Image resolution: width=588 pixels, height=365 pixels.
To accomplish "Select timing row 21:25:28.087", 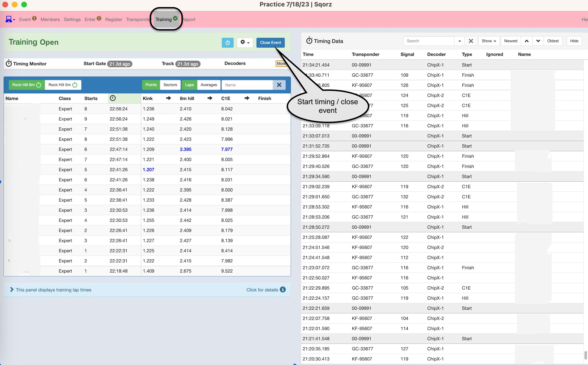I will [442, 237].
